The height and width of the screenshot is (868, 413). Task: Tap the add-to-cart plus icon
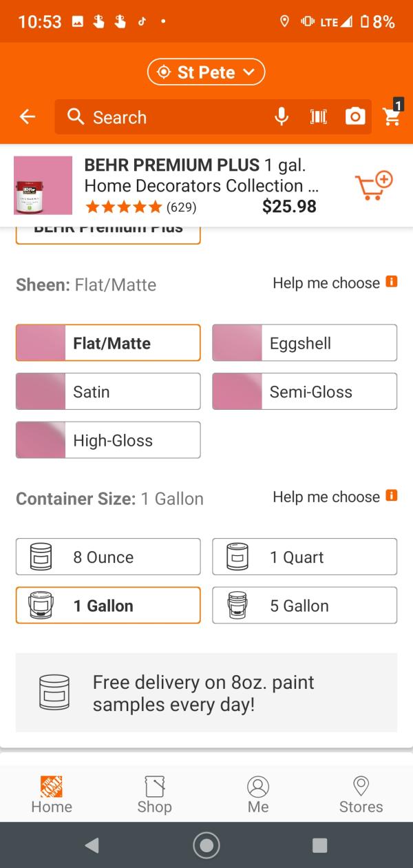(373, 186)
